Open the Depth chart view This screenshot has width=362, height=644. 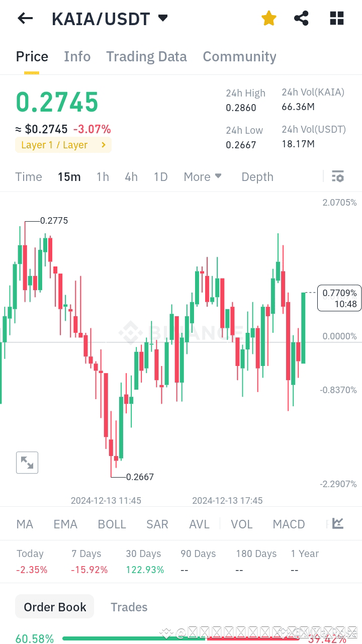pyautogui.click(x=257, y=176)
